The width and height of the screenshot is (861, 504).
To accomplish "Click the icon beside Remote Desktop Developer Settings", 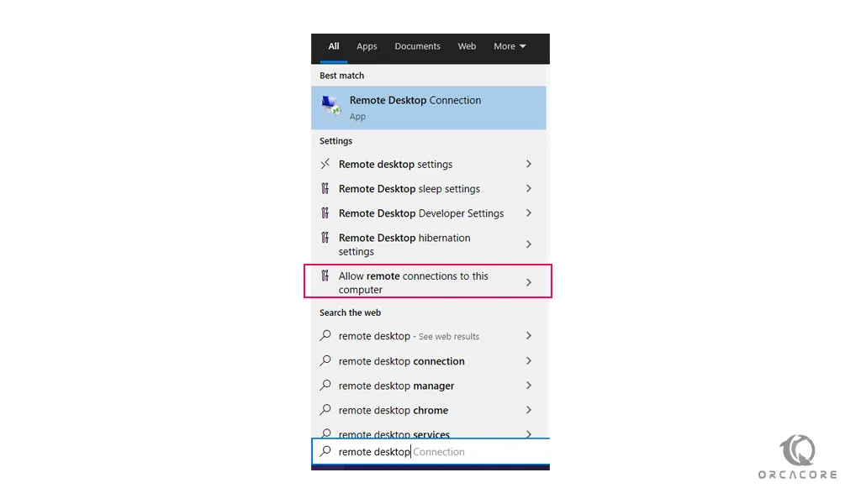I will point(325,213).
